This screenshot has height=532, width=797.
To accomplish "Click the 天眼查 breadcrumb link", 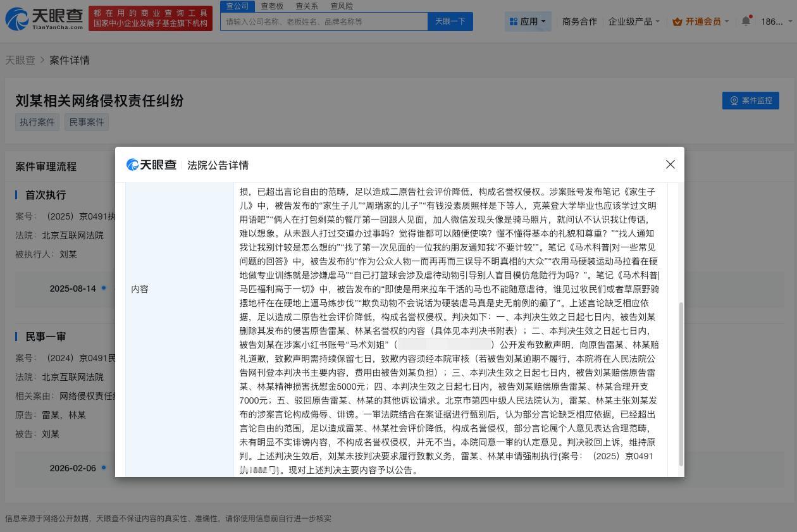I will tap(20, 60).
